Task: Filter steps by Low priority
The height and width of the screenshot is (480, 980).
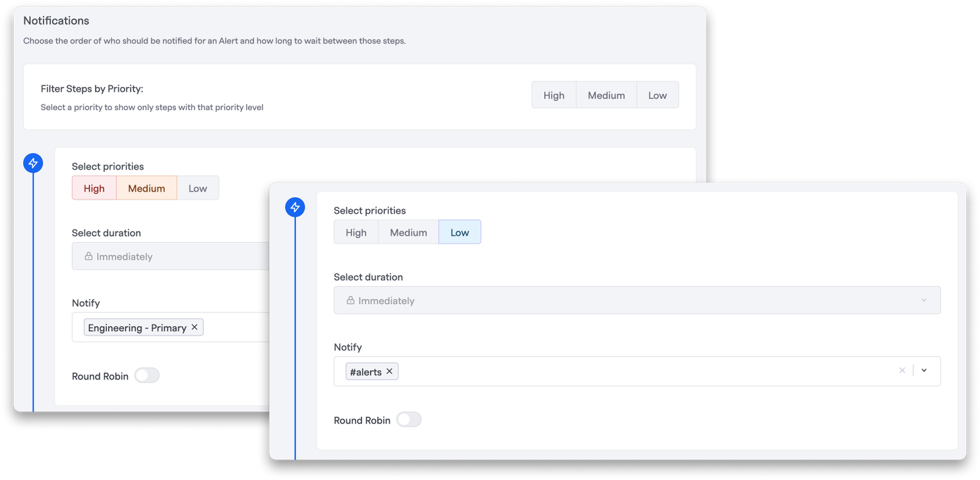Action: point(658,95)
